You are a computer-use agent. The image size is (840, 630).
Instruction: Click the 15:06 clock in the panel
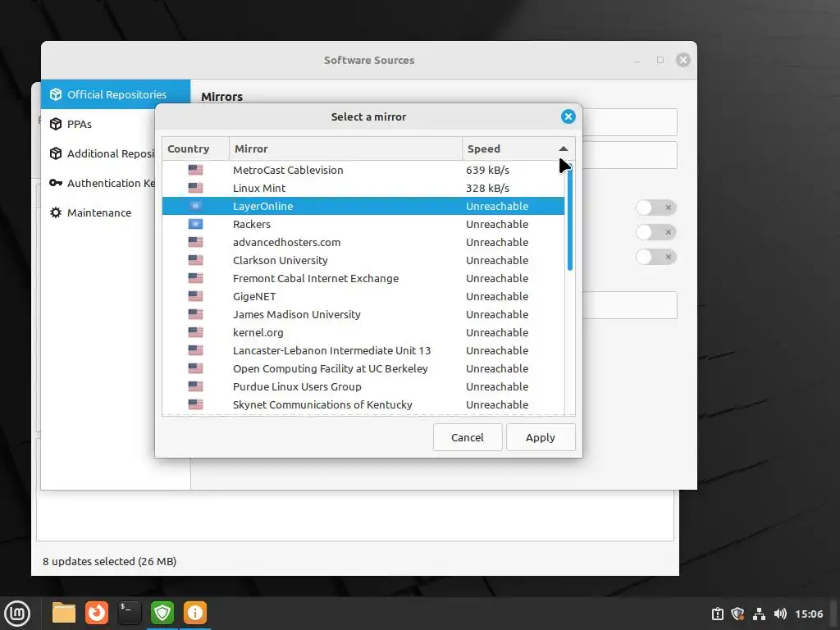[809, 614]
